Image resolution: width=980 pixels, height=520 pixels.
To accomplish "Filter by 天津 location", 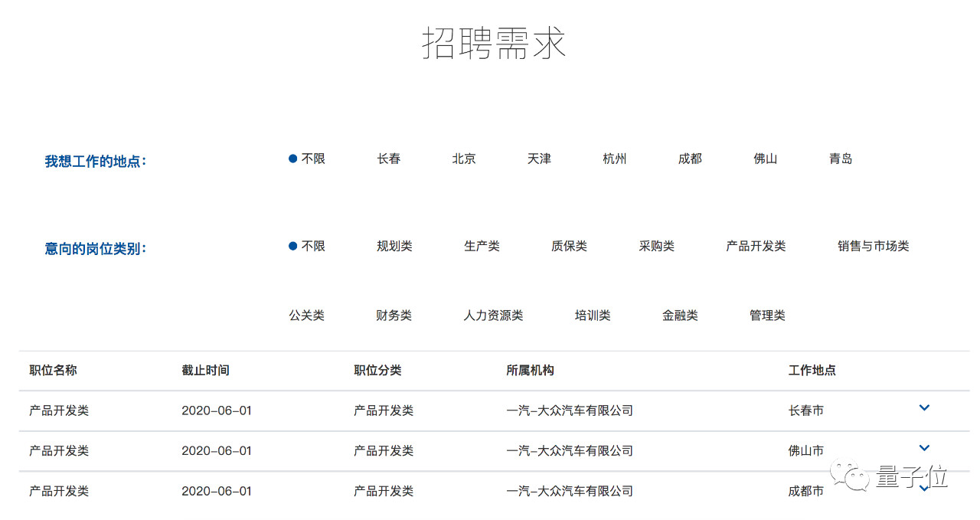I will tap(539, 159).
